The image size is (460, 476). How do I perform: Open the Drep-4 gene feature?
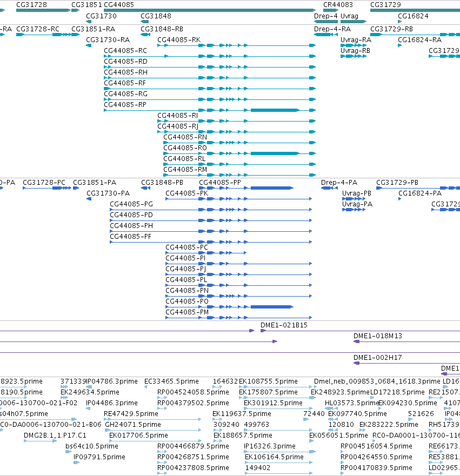(x=326, y=22)
